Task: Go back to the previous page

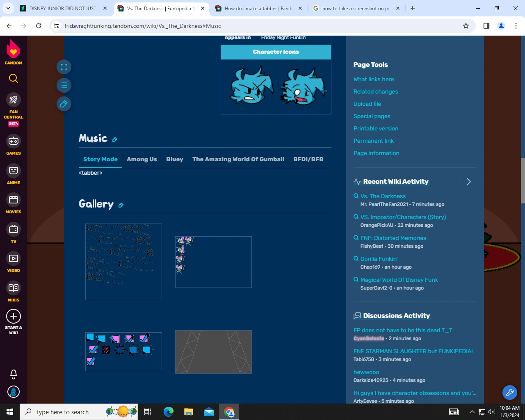Action: (9, 26)
